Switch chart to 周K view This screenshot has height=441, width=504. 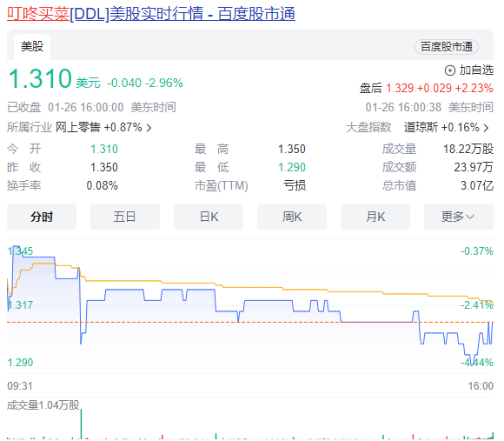pos(292,217)
